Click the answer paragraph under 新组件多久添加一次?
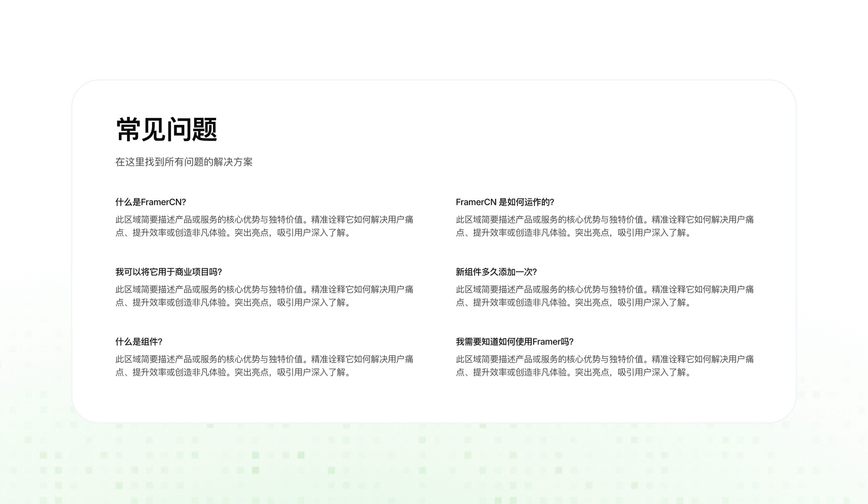The height and width of the screenshot is (504, 868). point(604,296)
